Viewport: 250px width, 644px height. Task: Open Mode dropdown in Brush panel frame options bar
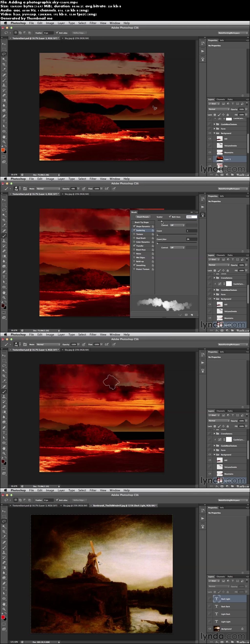48,189
